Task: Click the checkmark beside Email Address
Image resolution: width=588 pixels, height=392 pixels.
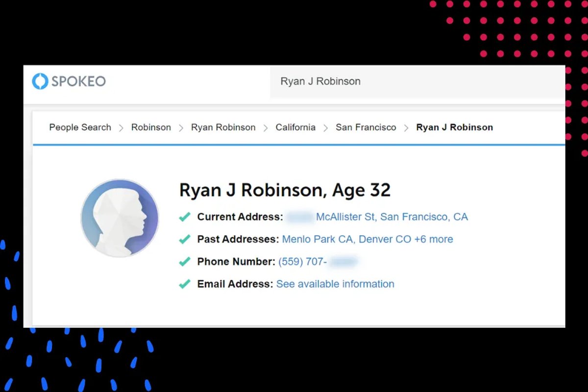Action: [184, 284]
